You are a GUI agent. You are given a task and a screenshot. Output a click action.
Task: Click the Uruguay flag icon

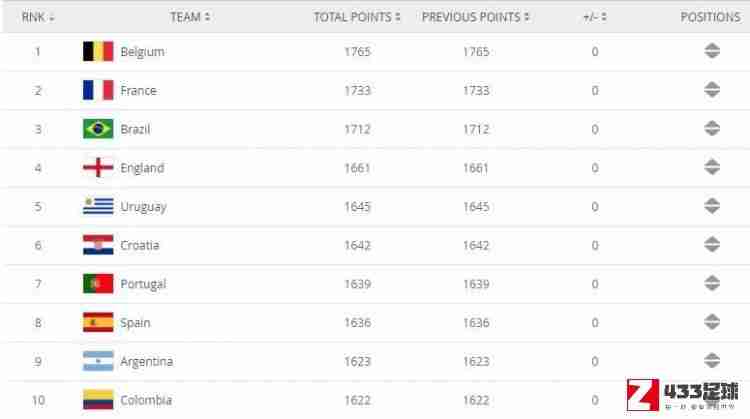(98, 207)
